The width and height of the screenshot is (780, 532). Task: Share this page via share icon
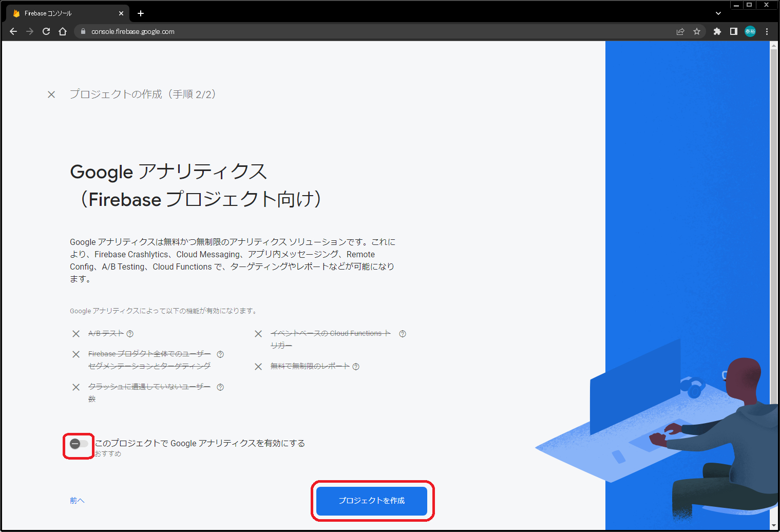[x=680, y=31]
